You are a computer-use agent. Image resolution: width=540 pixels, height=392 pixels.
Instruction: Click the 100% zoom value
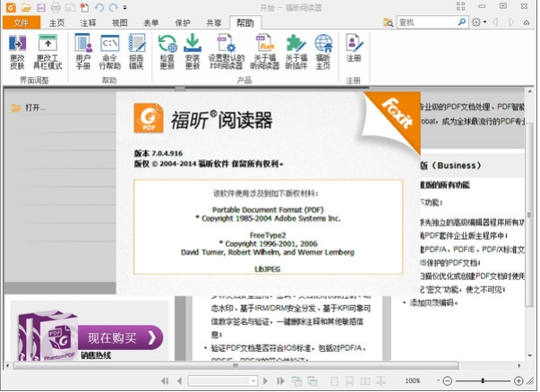[413, 380]
